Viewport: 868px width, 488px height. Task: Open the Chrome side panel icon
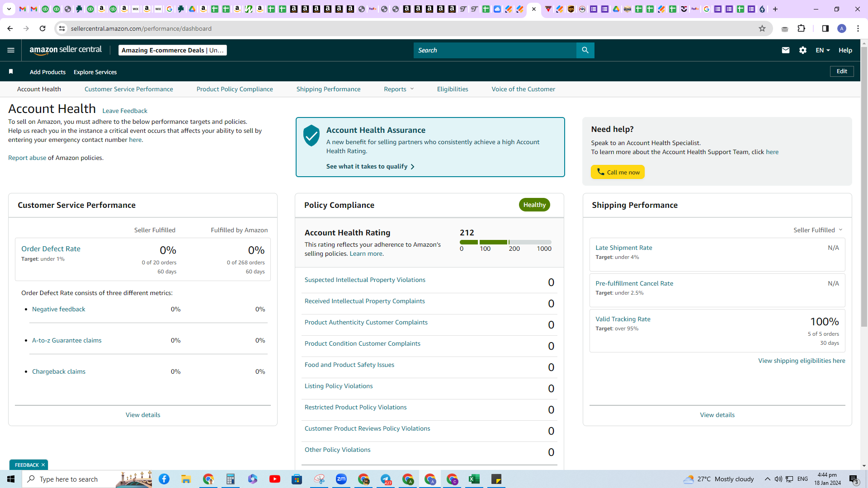826,28
